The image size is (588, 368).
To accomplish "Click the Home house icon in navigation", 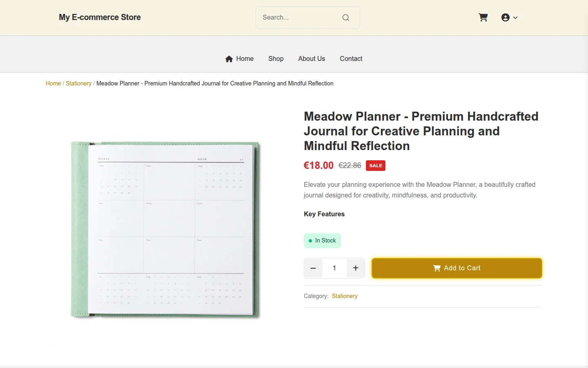I will [x=229, y=59].
